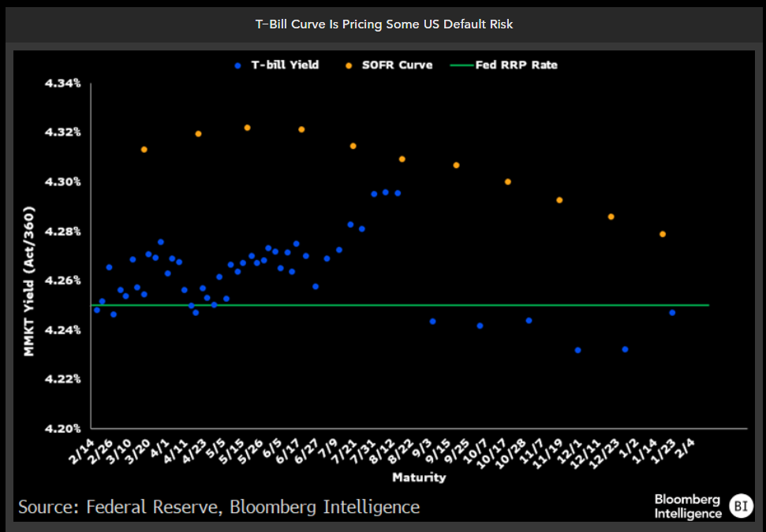
Task: Toggle the Fed RRP Rate legend label
Action: (x=517, y=65)
